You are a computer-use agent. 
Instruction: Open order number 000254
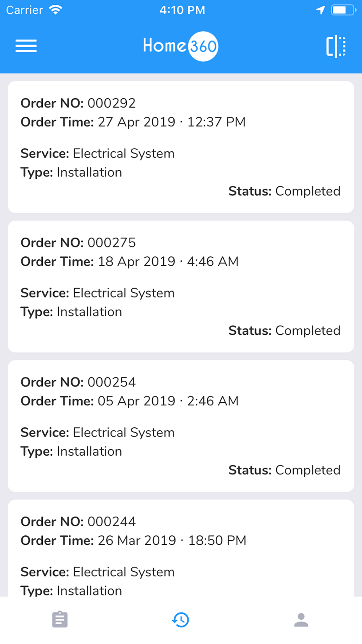coord(181,426)
